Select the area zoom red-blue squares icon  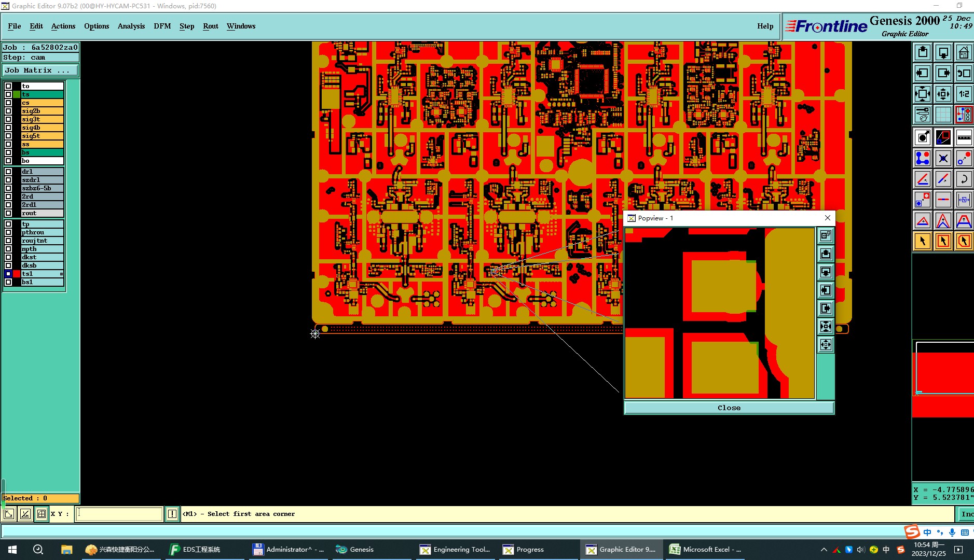pyautogui.click(x=943, y=137)
